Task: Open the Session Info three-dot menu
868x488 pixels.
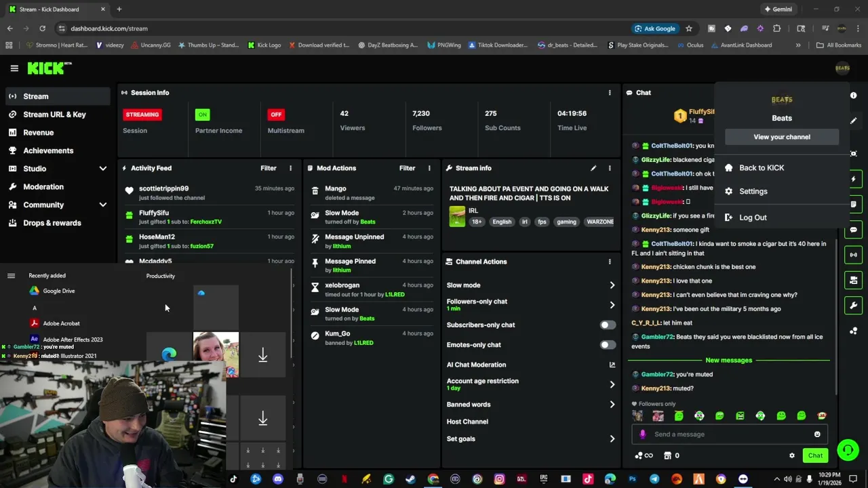Action: pyautogui.click(x=610, y=93)
